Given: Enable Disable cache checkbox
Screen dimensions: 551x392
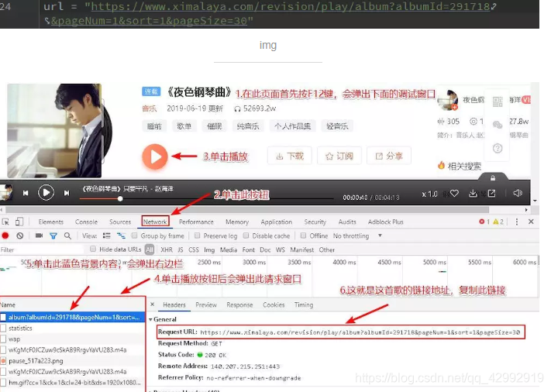Looking at the screenshot, I should [x=246, y=236].
